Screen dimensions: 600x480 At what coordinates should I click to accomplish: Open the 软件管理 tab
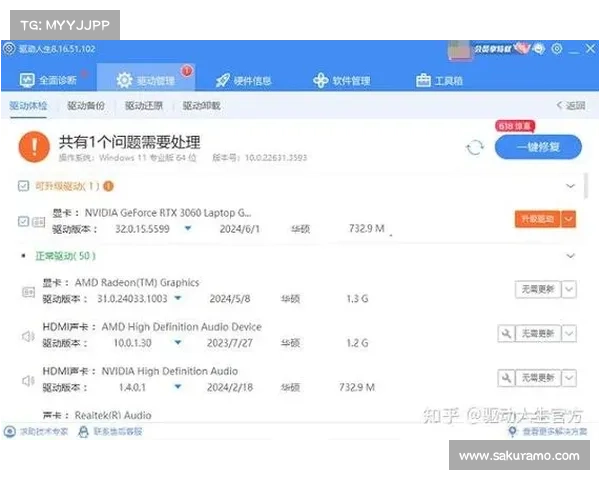point(341,80)
